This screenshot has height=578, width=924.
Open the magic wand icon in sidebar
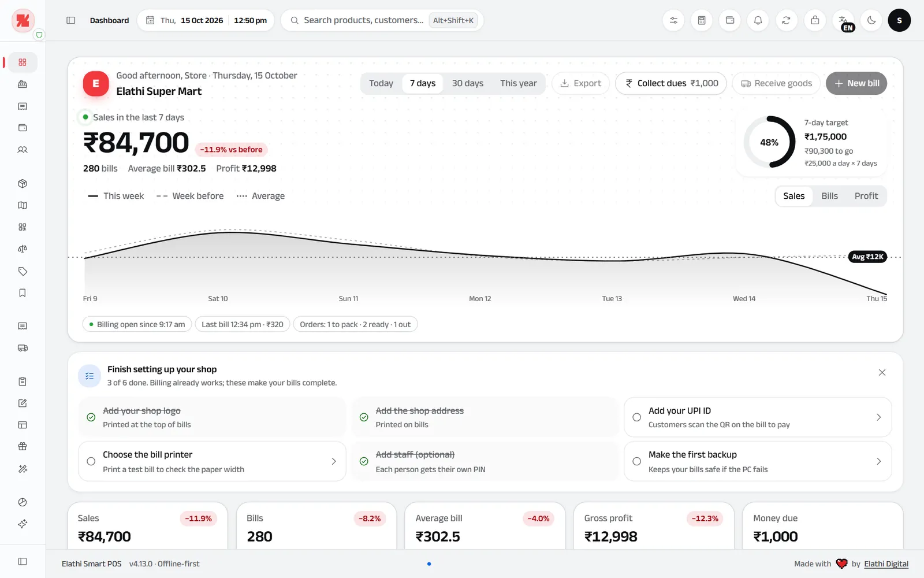click(23, 469)
